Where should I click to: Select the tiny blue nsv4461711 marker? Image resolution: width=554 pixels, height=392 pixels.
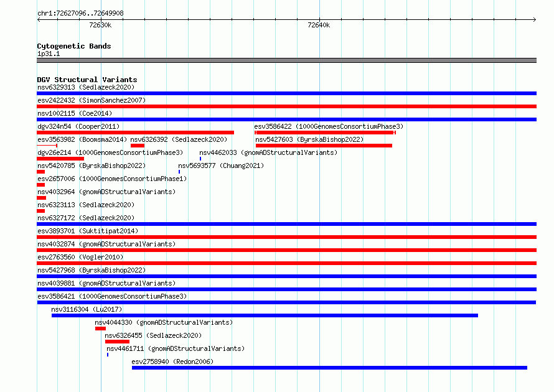point(108,355)
